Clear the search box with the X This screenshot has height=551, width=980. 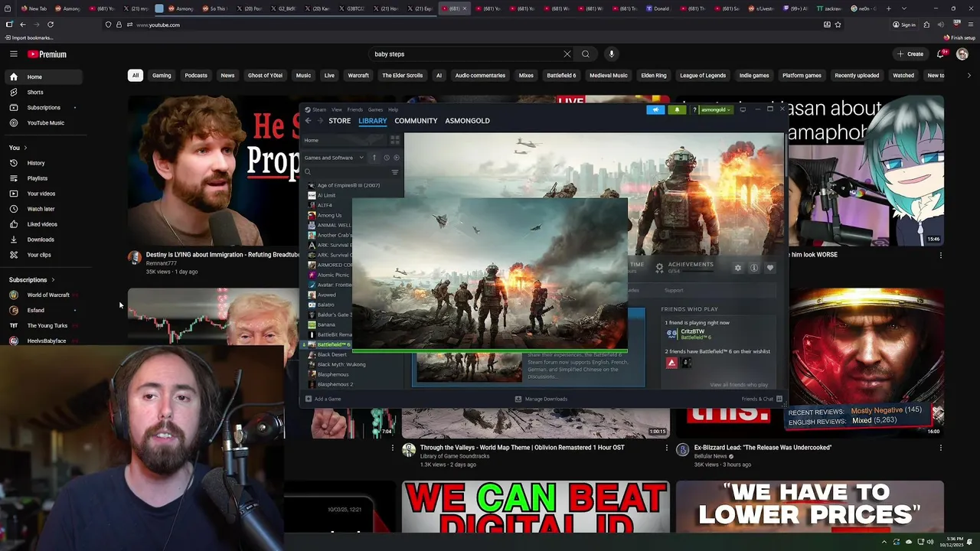[x=567, y=54]
